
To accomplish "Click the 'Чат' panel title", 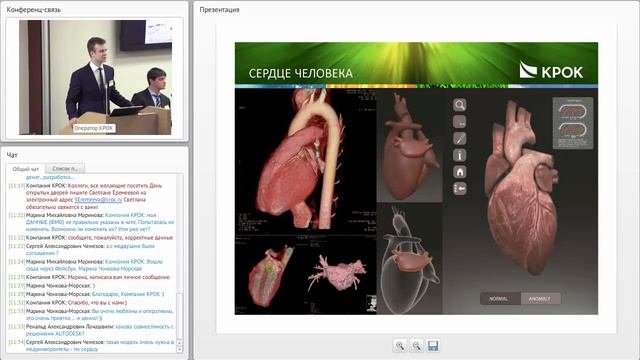I will point(12,155).
